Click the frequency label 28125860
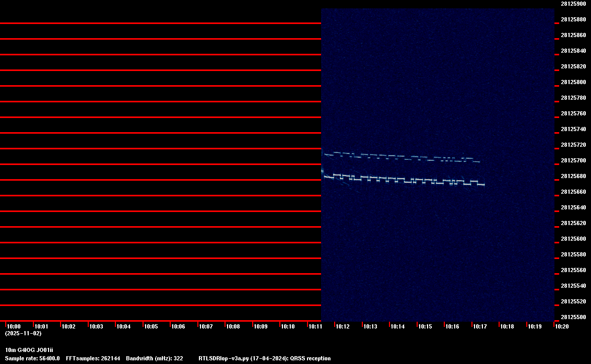 (574, 35)
